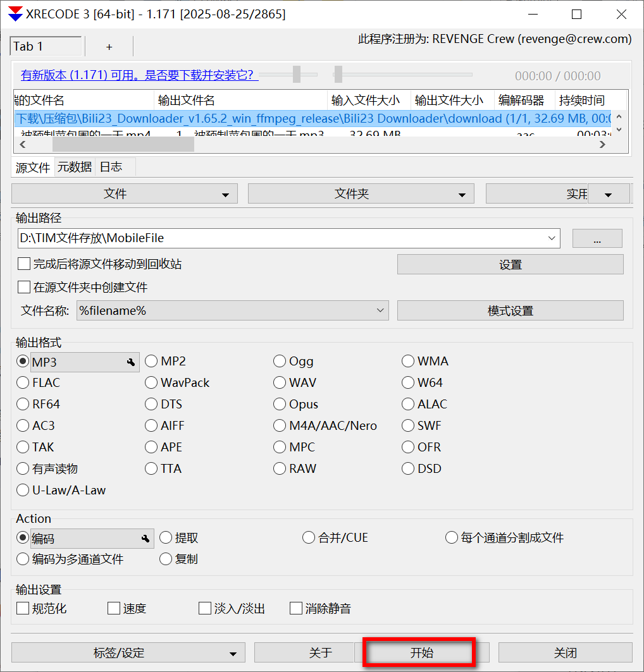Click the 开始 start button

pyautogui.click(x=421, y=652)
